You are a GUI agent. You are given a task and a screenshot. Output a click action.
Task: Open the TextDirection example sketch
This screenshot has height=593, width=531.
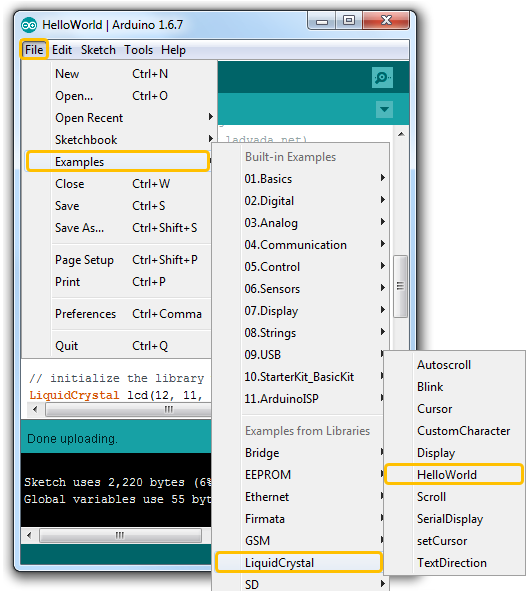tap(455, 562)
